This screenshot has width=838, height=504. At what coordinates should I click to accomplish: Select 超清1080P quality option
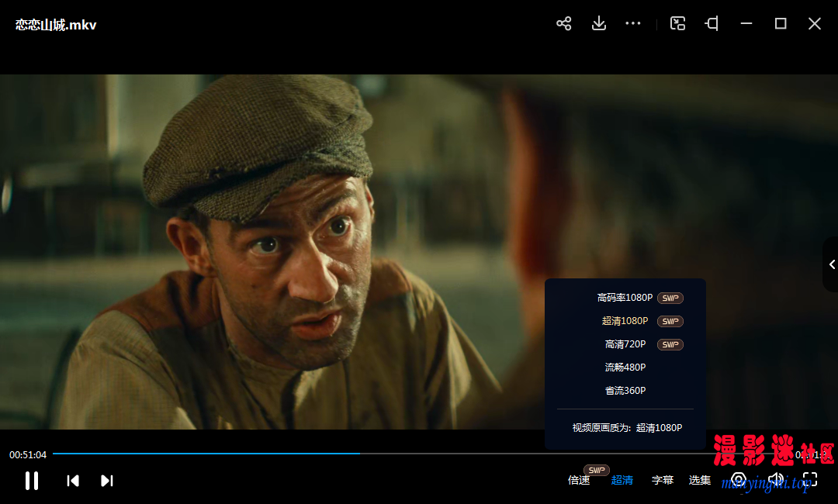[x=625, y=321]
